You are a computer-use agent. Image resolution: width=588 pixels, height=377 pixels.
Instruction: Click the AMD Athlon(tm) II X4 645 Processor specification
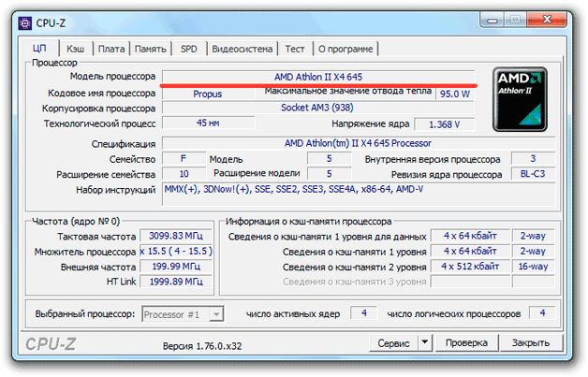point(358,143)
